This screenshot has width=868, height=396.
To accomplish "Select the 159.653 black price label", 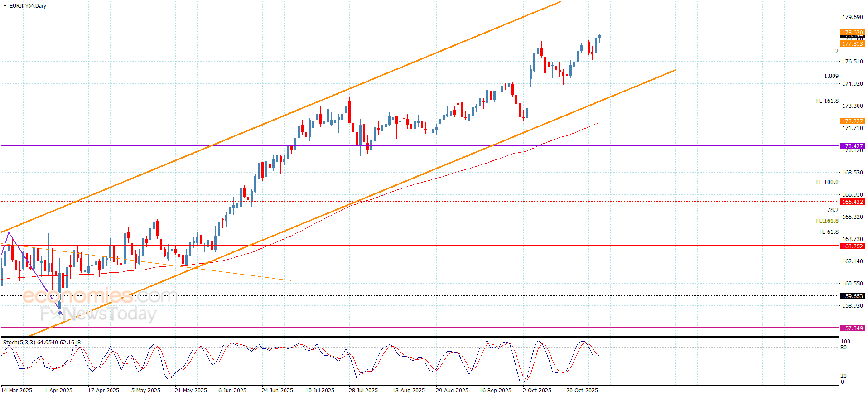I will tap(852, 296).
